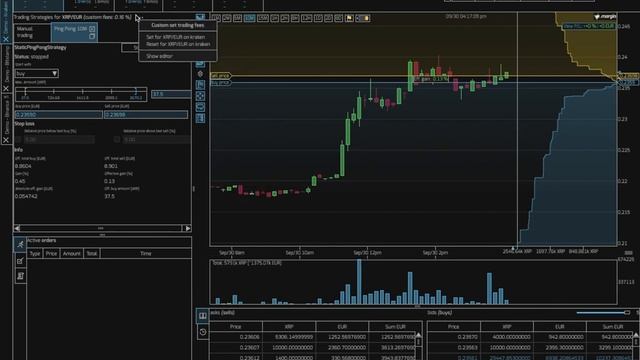The image size is (640, 360).
Task: Open the Manual trading tab
Action: [x=32, y=32]
